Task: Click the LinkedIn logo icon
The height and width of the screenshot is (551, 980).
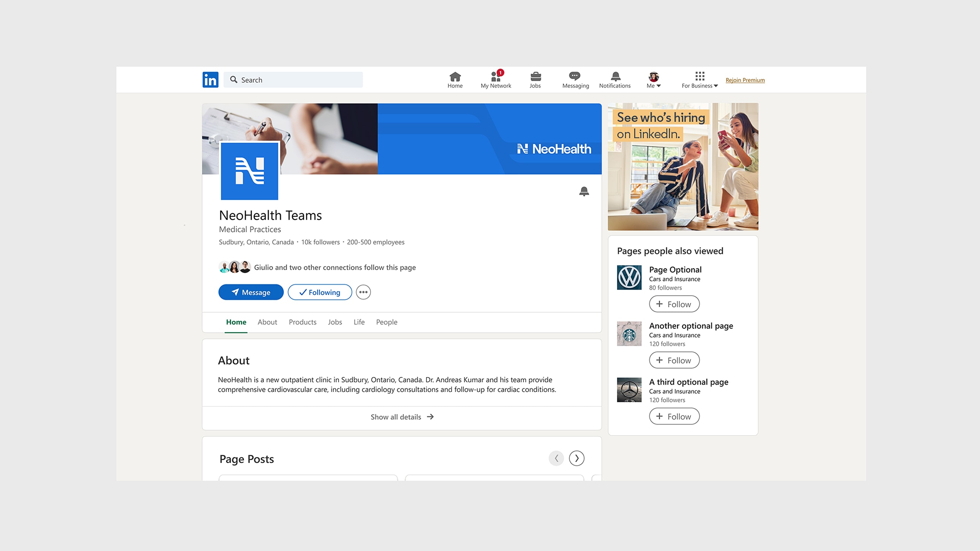Action: point(210,80)
